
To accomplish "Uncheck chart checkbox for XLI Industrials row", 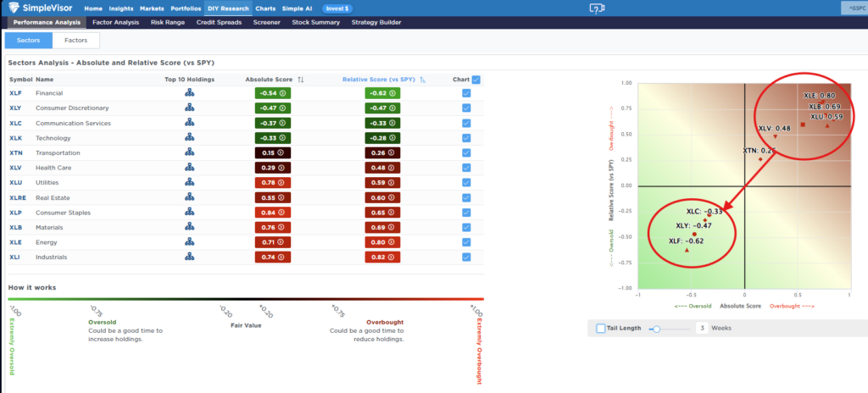I will tap(466, 257).
